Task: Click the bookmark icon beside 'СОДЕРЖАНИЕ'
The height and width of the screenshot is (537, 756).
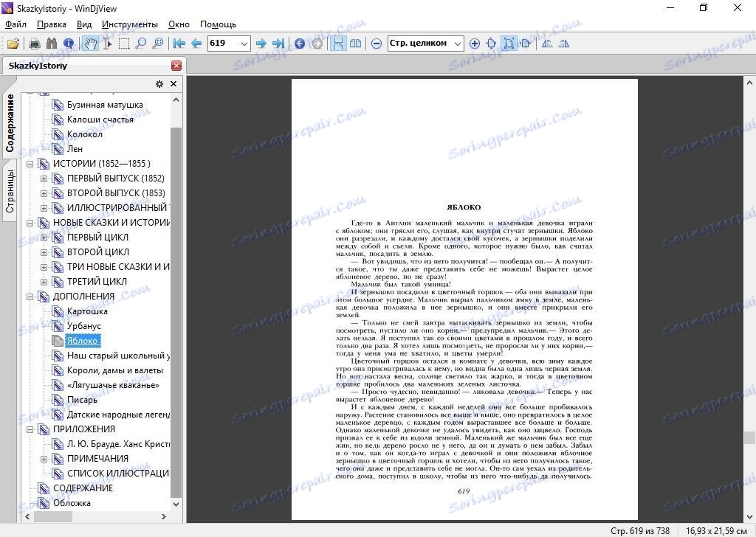Action: tap(44, 488)
